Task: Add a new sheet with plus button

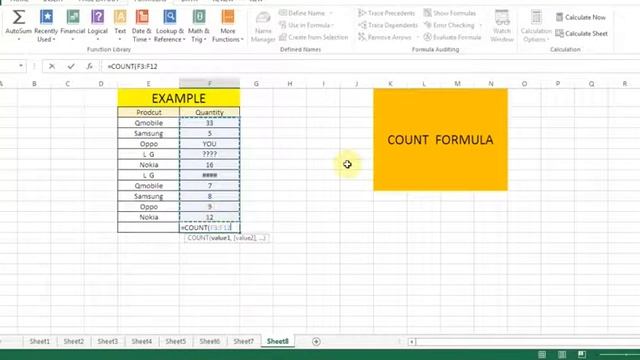Action: 316,342
